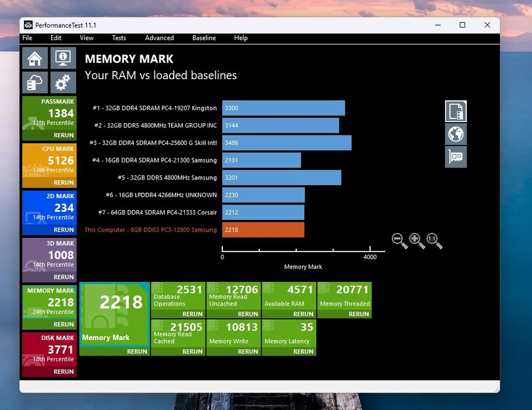Click the This Computer orange bar
Image resolution: width=532 pixels, height=410 pixels.
(263, 230)
